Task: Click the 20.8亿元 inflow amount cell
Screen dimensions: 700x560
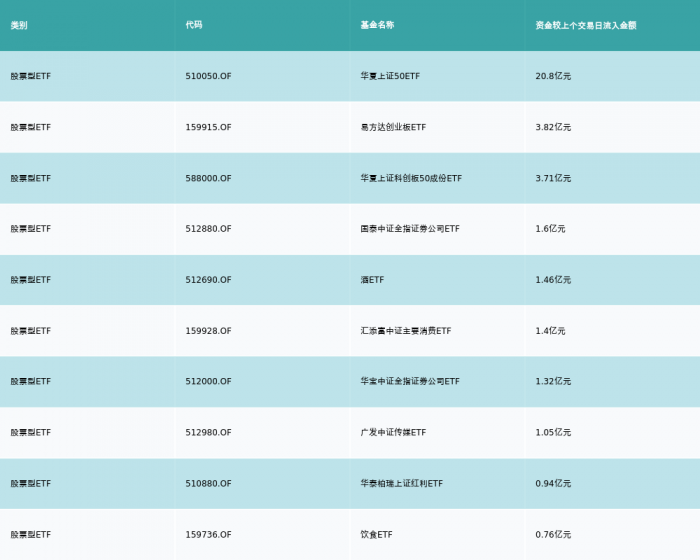Action: coord(553,76)
